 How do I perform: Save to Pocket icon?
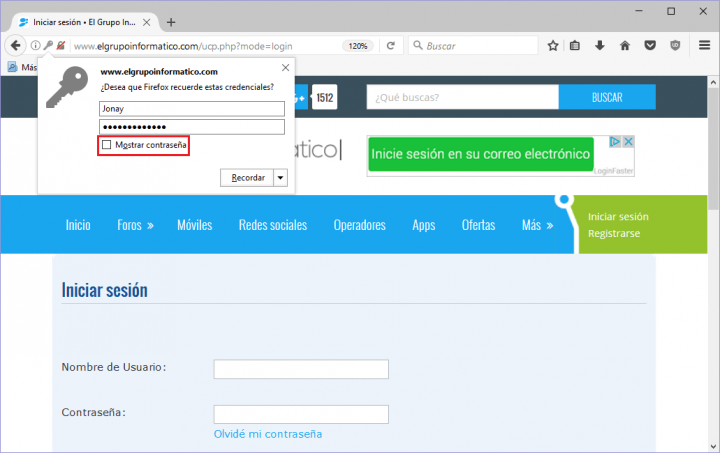click(650, 45)
